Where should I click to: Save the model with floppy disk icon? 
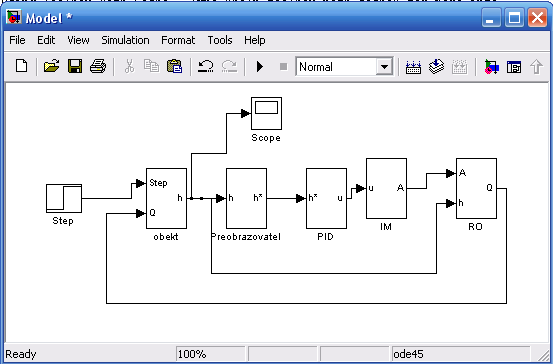coord(75,66)
